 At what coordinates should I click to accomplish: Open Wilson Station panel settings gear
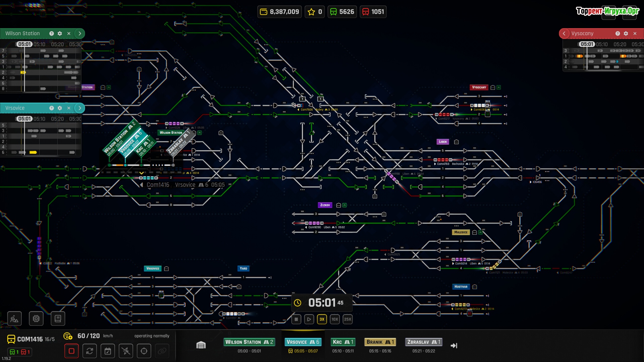coord(60,34)
